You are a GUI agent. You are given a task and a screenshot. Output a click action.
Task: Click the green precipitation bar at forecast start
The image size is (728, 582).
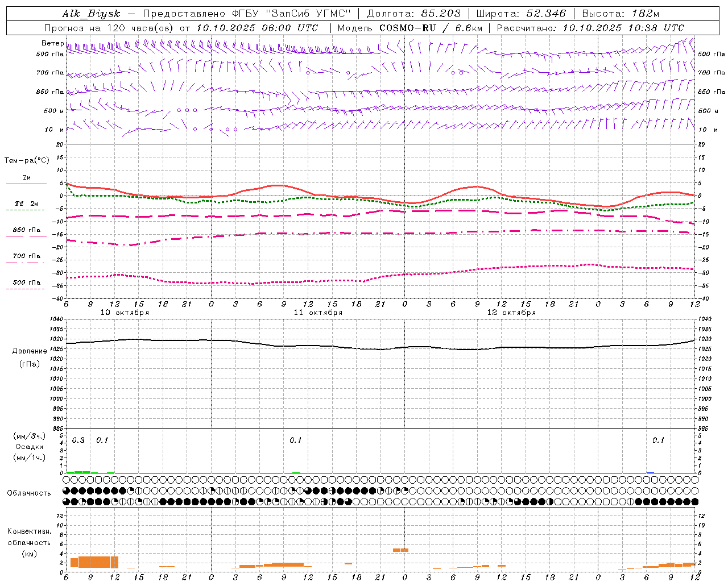coord(78,472)
